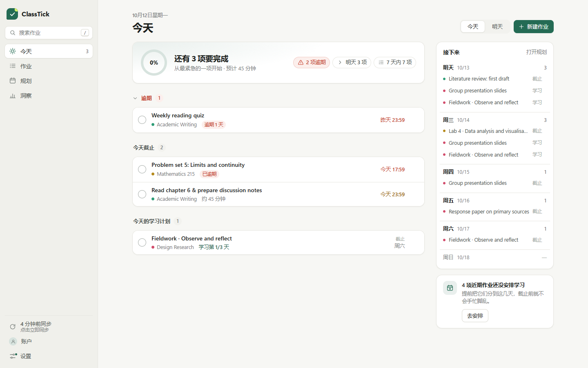Open 设置 in the sidebar
The image size is (588, 368).
point(49,356)
